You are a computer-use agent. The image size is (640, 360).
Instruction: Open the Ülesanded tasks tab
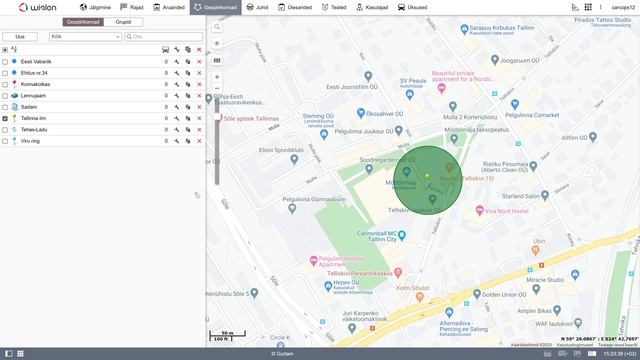point(295,7)
